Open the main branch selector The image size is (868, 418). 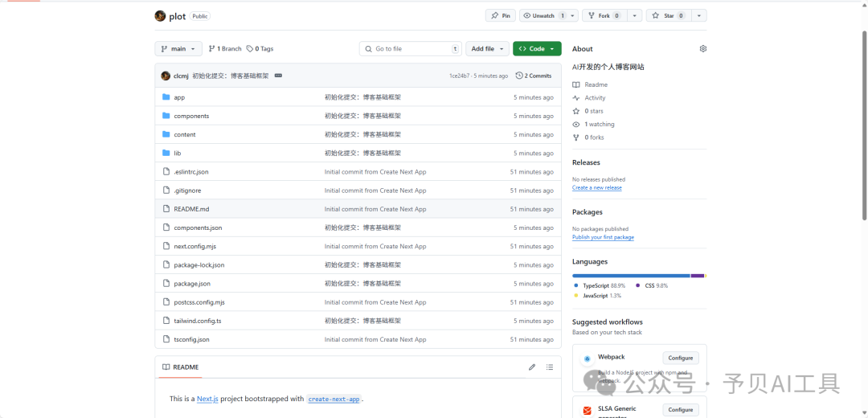pyautogui.click(x=178, y=49)
